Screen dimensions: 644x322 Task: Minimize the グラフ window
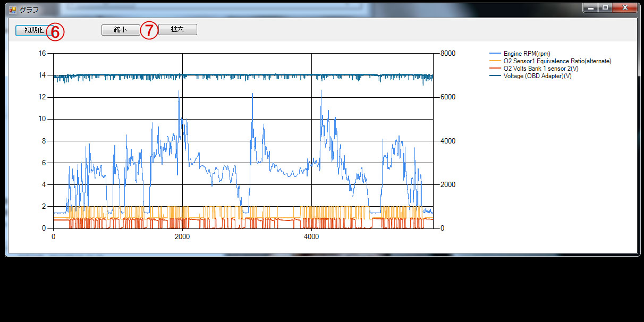(x=591, y=8)
